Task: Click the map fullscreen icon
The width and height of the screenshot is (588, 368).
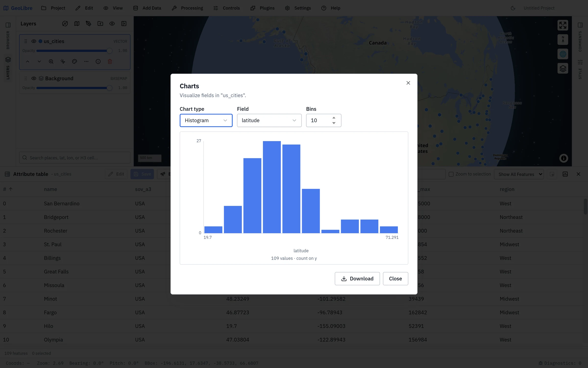Action: (563, 25)
